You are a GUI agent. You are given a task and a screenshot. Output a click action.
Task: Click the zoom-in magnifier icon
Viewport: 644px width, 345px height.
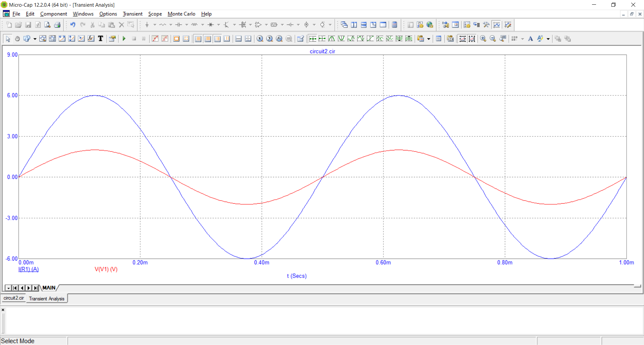pos(483,39)
